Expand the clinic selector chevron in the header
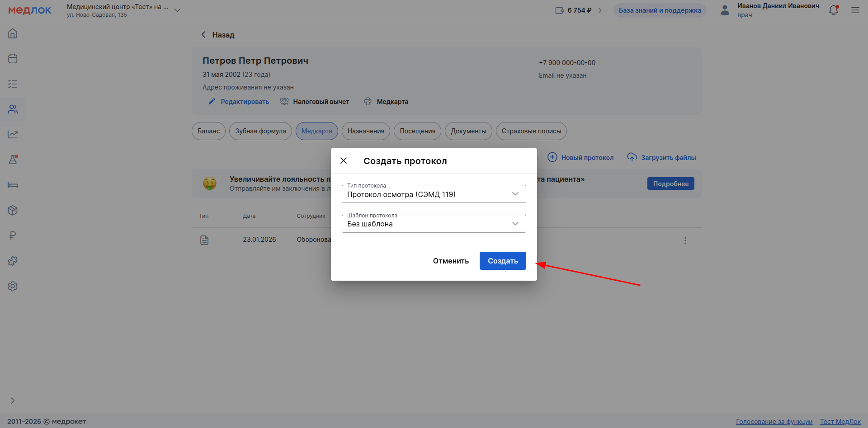This screenshot has width=868, height=428. 177,10
